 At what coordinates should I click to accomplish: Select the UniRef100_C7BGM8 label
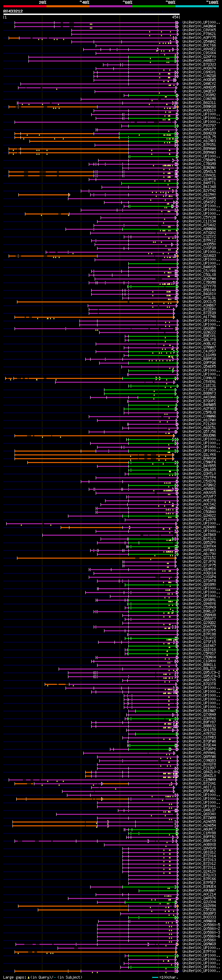coord(199,282)
